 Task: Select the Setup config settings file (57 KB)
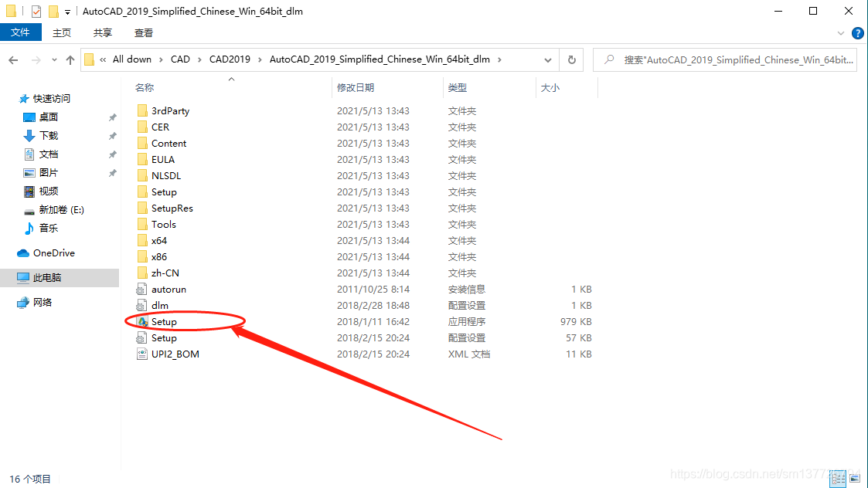click(x=164, y=338)
